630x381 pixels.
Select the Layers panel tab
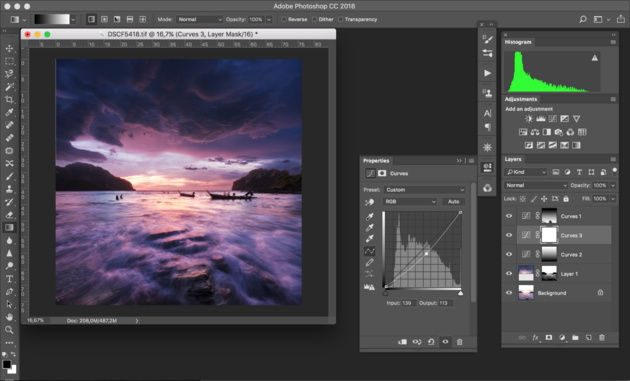point(513,159)
